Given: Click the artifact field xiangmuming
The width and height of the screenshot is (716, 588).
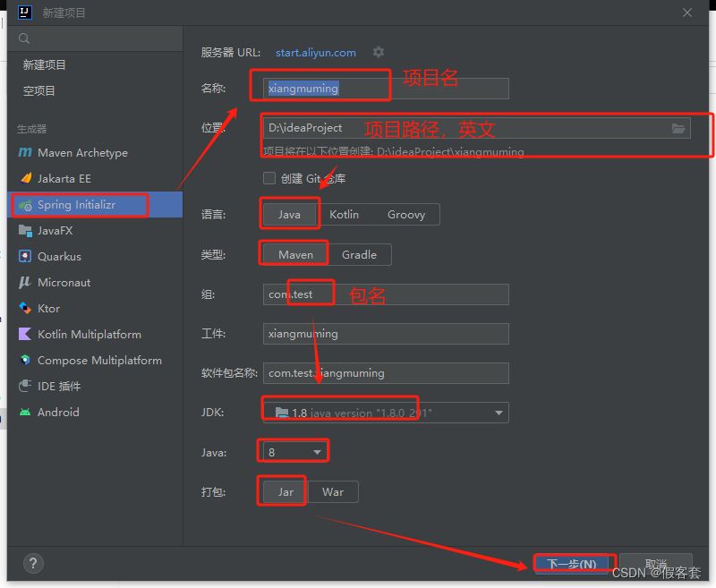Looking at the screenshot, I should [386, 334].
